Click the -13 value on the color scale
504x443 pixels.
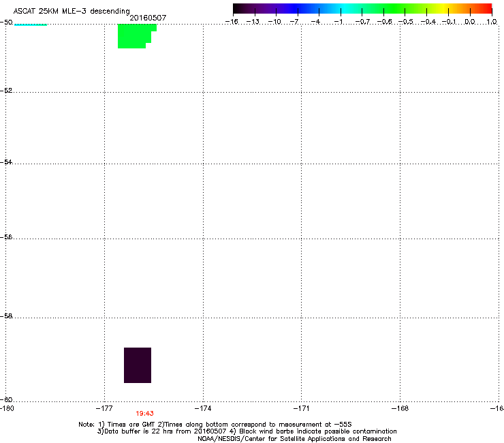253,22
